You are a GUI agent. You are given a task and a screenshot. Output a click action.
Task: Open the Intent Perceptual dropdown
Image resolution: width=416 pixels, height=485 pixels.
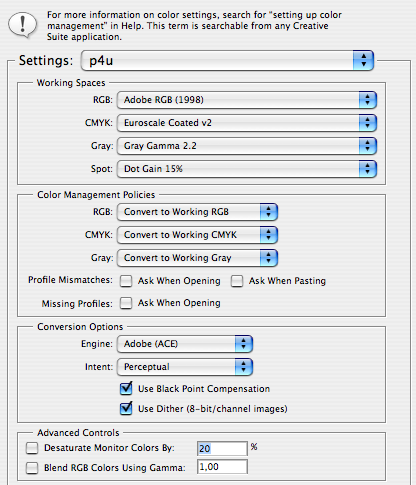coord(185,367)
